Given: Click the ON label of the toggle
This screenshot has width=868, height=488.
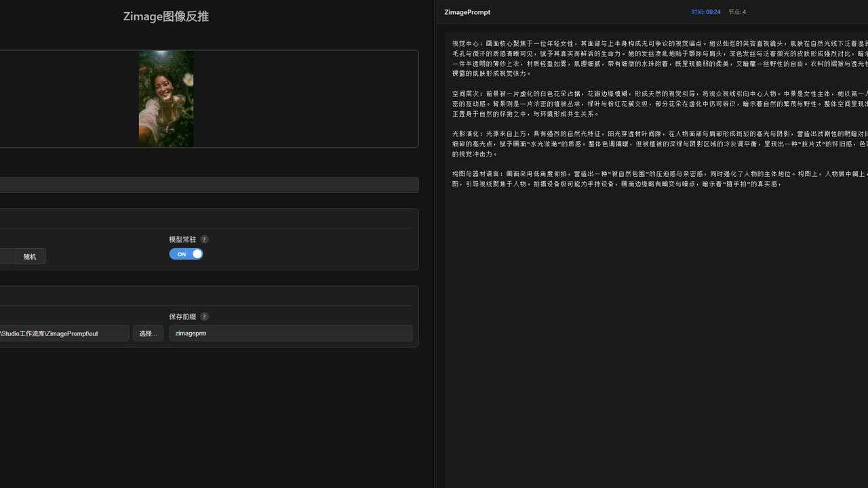Looking at the screenshot, I should 181,253.
